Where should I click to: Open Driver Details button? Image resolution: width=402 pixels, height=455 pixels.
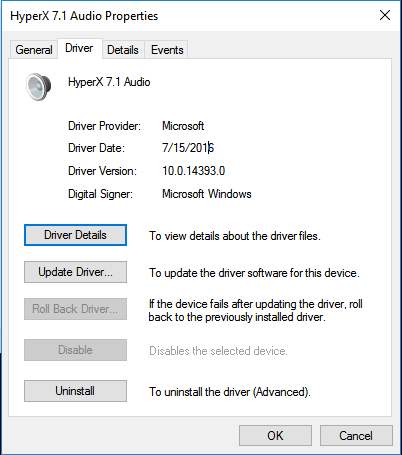pos(75,235)
